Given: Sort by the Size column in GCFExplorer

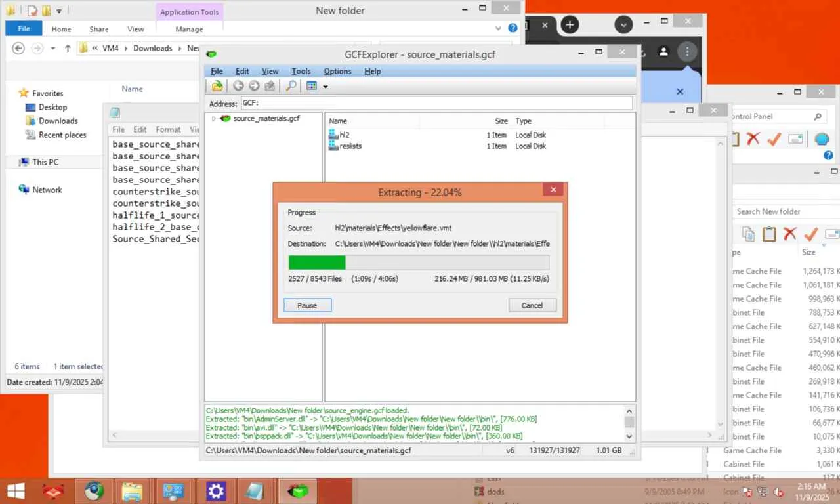Looking at the screenshot, I should (501, 121).
